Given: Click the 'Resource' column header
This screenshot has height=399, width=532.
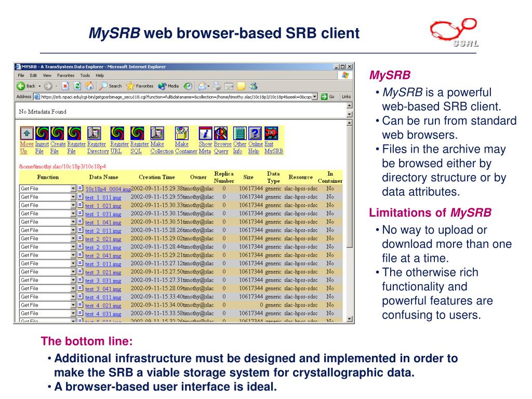Looking at the screenshot, I should [x=301, y=177].
